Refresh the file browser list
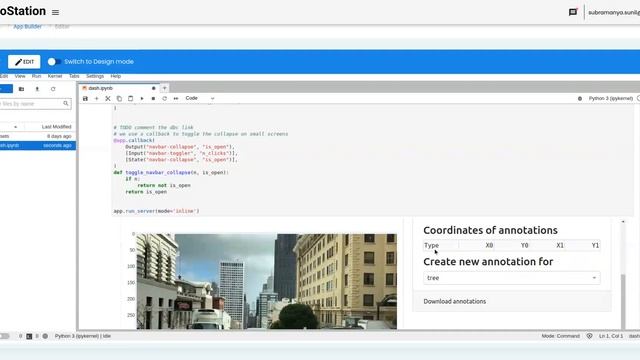The image size is (640, 360). coord(53,89)
